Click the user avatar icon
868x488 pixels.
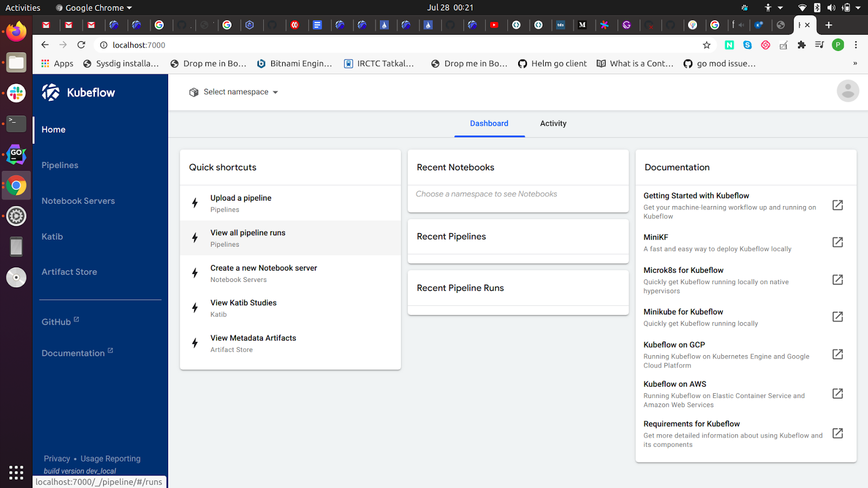[848, 91]
